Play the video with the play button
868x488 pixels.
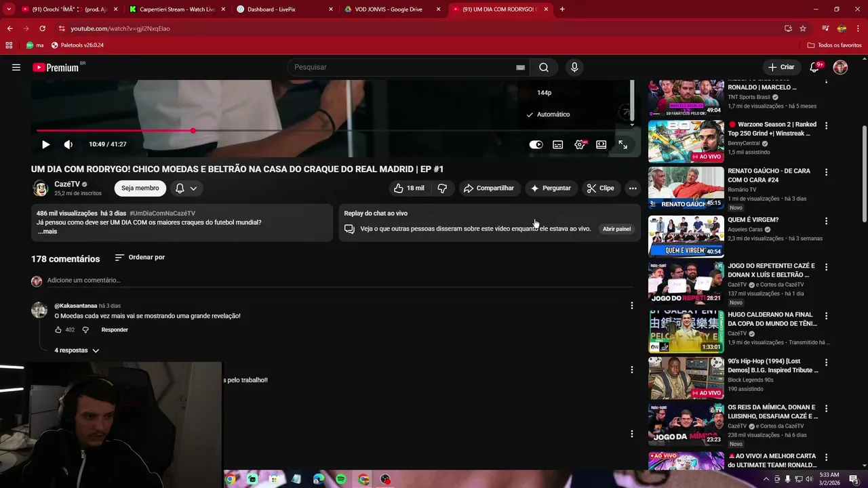click(x=45, y=144)
